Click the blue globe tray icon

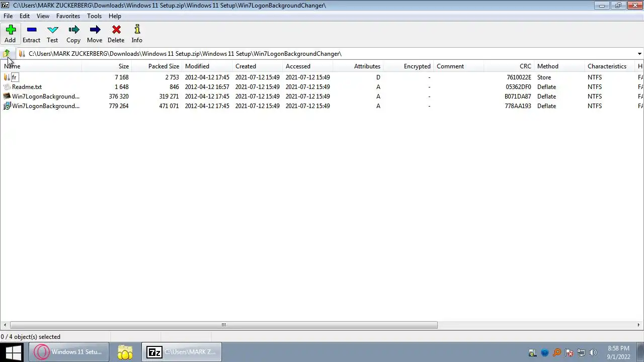point(545,352)
